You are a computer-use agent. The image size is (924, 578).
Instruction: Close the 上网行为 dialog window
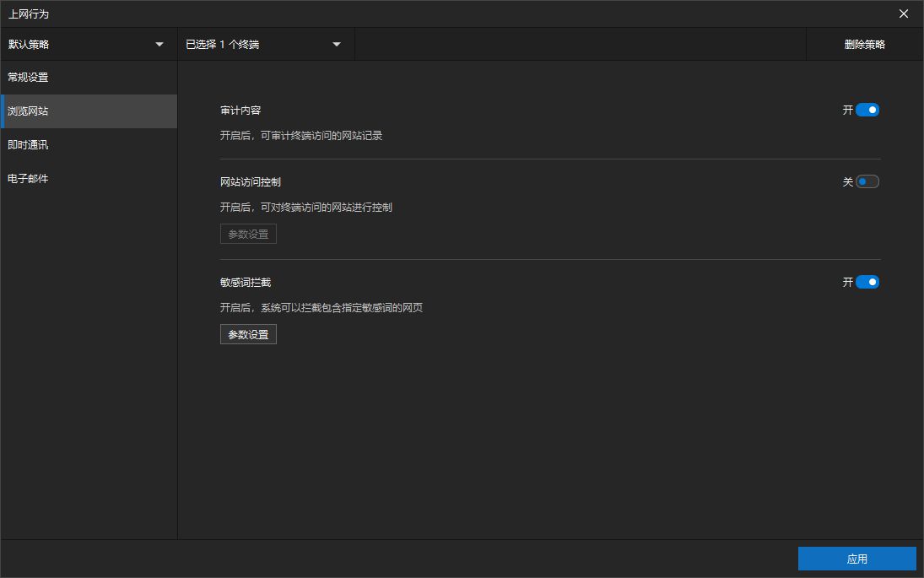click(x=904, y=14)
